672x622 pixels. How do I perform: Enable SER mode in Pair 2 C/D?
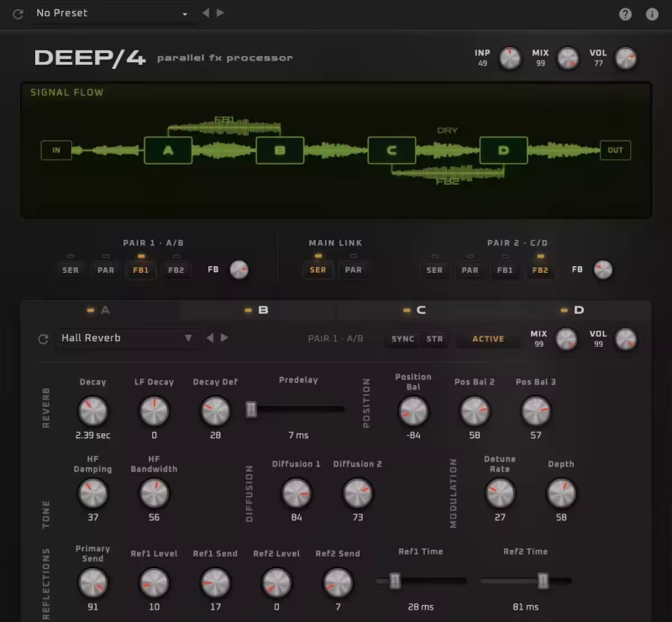click(434, 269)
